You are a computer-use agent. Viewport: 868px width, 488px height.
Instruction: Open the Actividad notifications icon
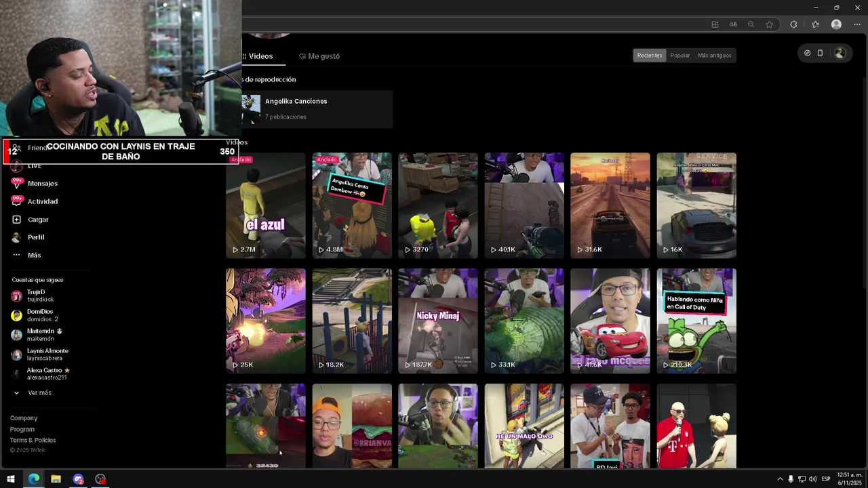tap(17, 201)
